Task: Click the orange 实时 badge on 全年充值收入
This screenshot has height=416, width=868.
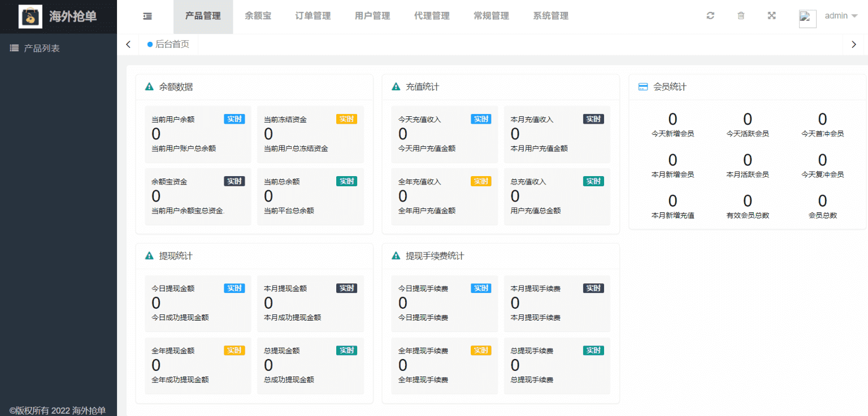Action: point(481,181)
